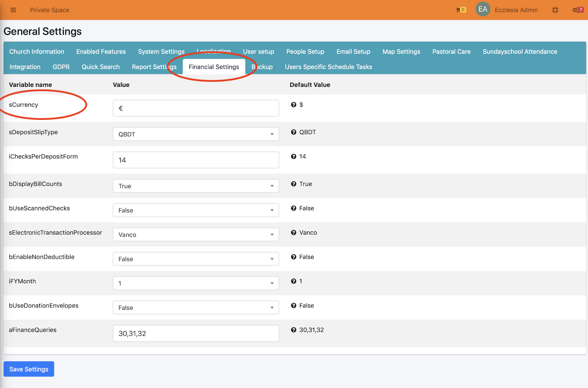Screen dimensions: 588x388
Task: Switch to the People Setup tab
Action: click(305, 52)
